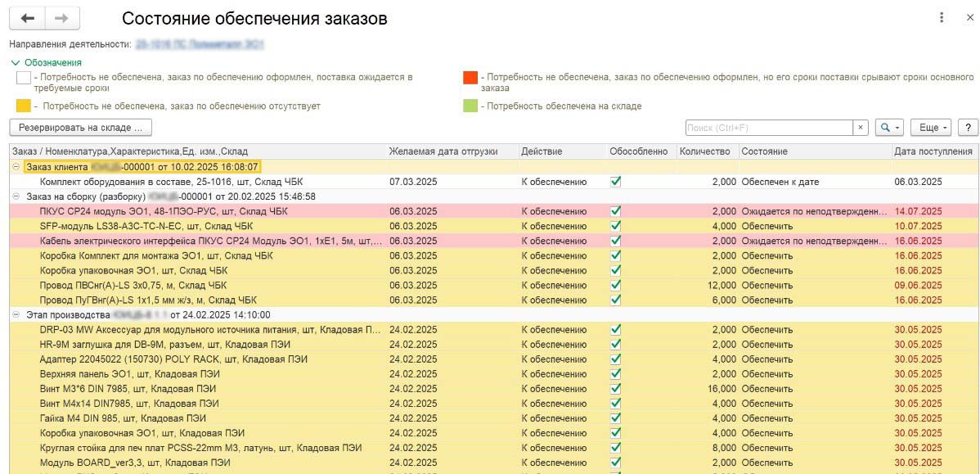The width and height of the screenshot is (980, 474).
Task: Open the Направления деятельности link
Action: pos(200,43)
